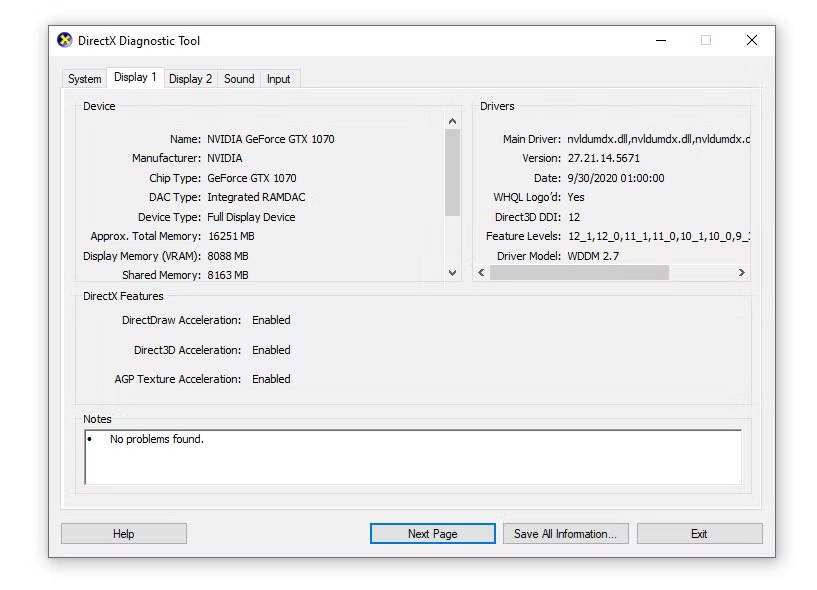The width and height of the screenshot is (817, 590).
Task: Click the Device panel vertical scrollbar thumb
Action: (x=452, y=172)
